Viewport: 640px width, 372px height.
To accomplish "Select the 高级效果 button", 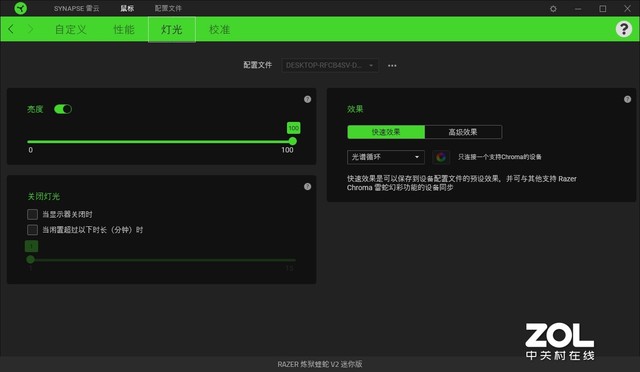I will click(463, 132).
